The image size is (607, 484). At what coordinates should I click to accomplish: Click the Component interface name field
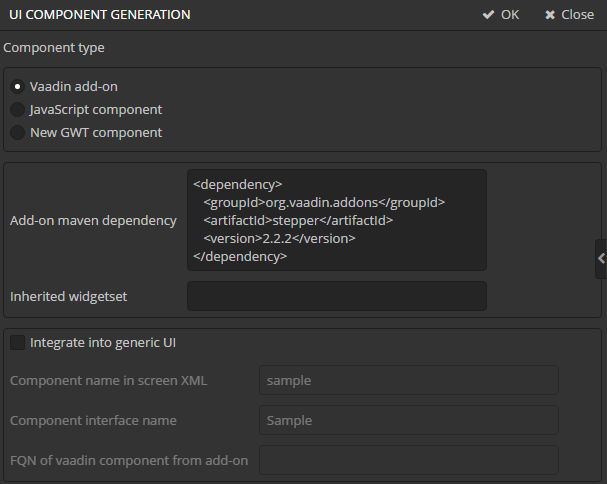click(x=408, y=421)
